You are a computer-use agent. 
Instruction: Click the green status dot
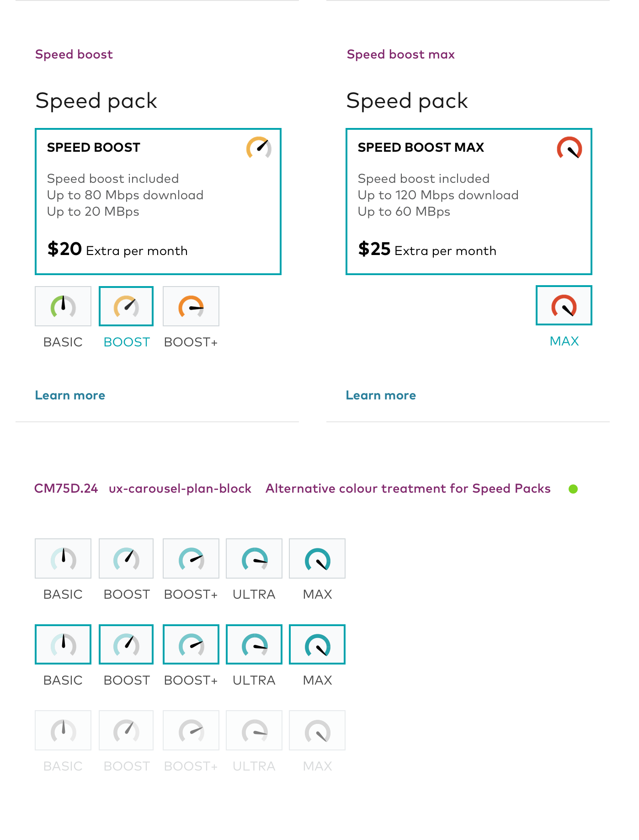coord(573,489)
